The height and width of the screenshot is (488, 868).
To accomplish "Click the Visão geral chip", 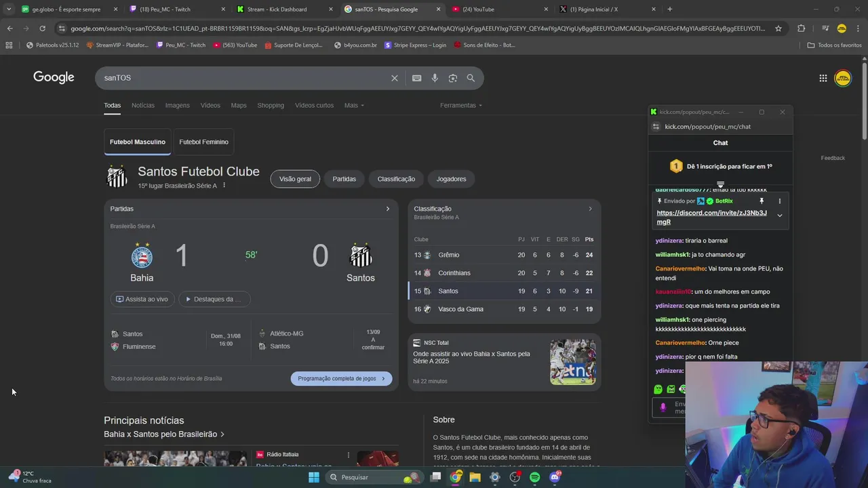I will click(295, 179).
